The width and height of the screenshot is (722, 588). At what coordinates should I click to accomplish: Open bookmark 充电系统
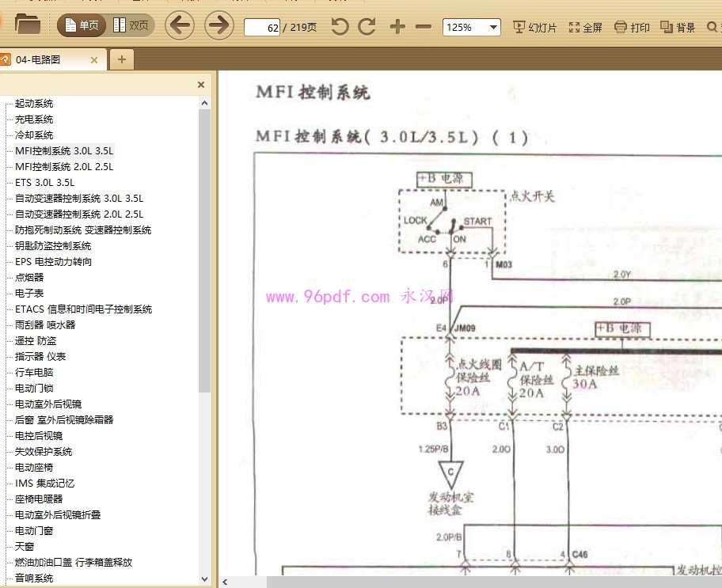(x=34, y=119)
